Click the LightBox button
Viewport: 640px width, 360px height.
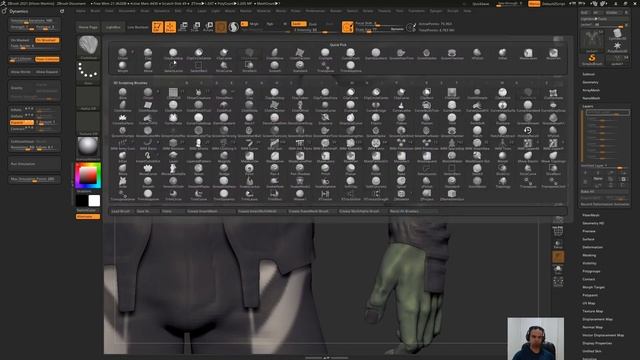coord(113,27)
